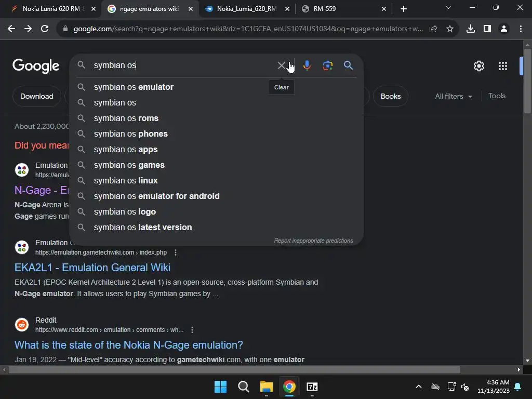The image size is (532, 399).
Task: Select suggestion symbian os phones
Action: (x=216, y=134)
